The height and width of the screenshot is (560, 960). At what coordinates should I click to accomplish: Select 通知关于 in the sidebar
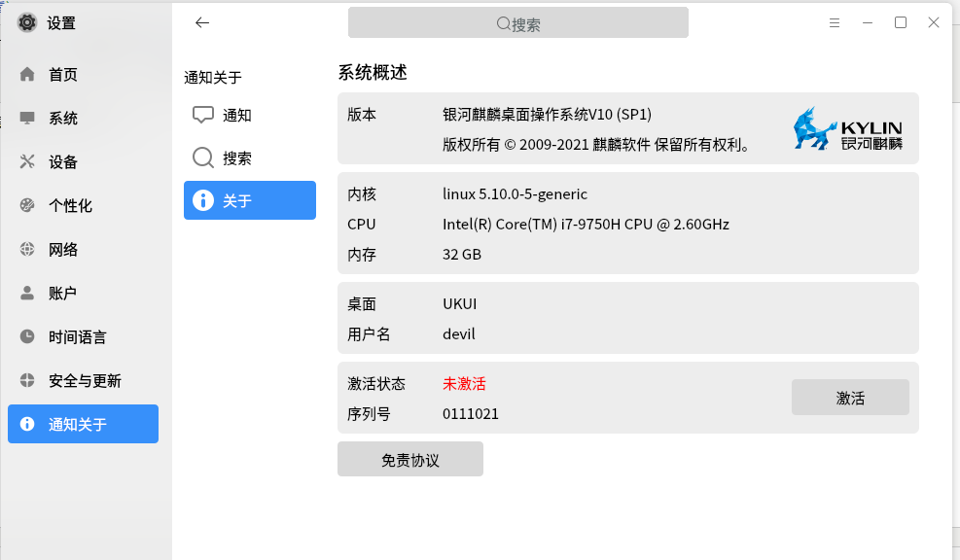pyautogui.click(x=84, y=424)
